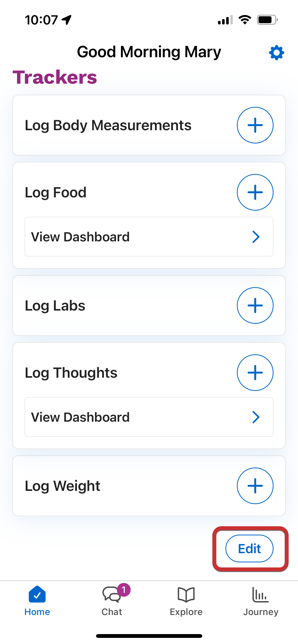298x644 pixels.
Task: Tap the plus icon beside Log Labs
Action: coord(255,305)
